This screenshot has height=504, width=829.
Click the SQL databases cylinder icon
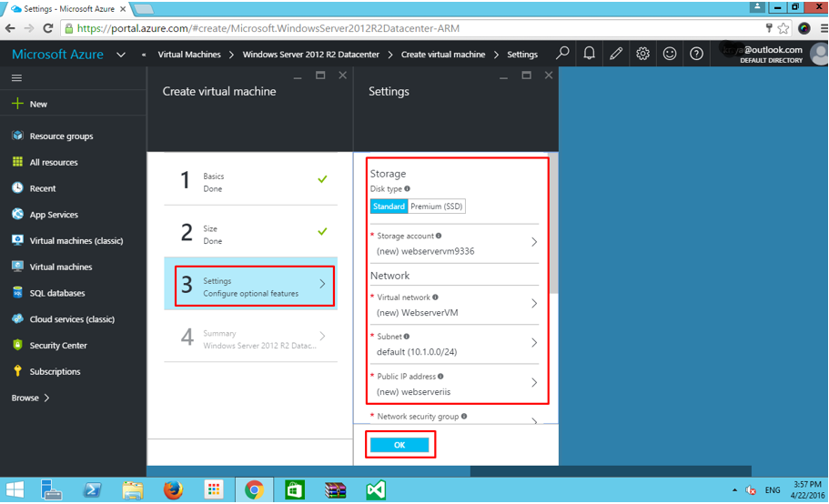pos(17,292)
